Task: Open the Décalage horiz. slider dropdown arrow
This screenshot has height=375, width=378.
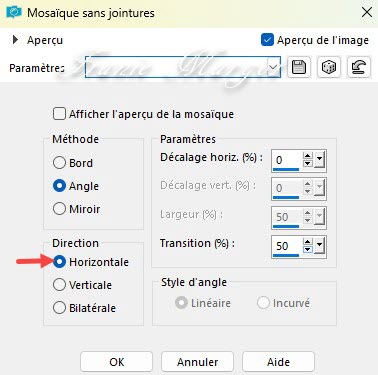Action: click(319, 160)
